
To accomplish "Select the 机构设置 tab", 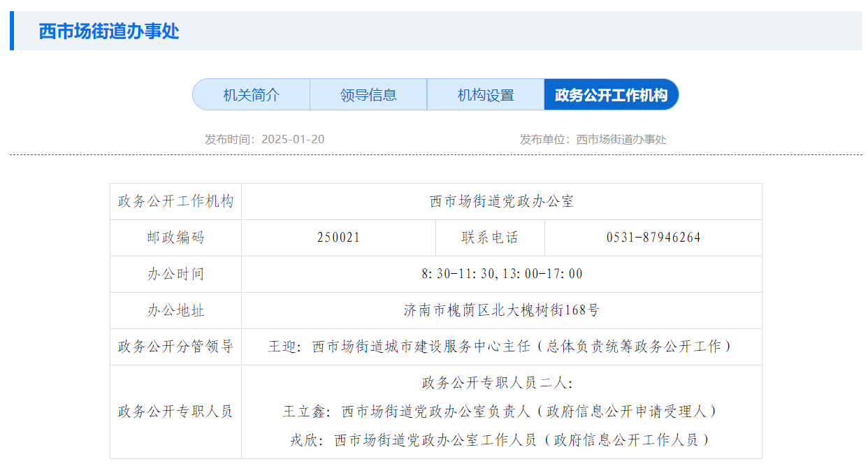I will point(486,95).
